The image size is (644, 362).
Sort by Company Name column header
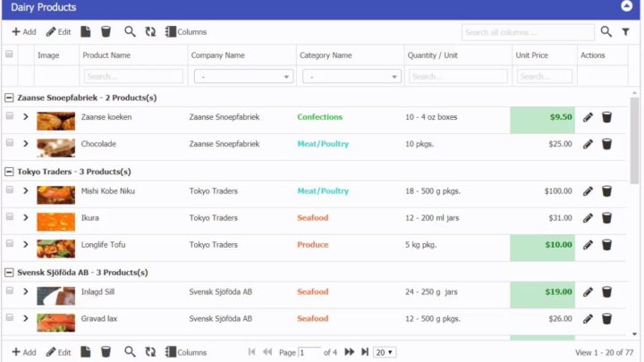pos(217,55)
